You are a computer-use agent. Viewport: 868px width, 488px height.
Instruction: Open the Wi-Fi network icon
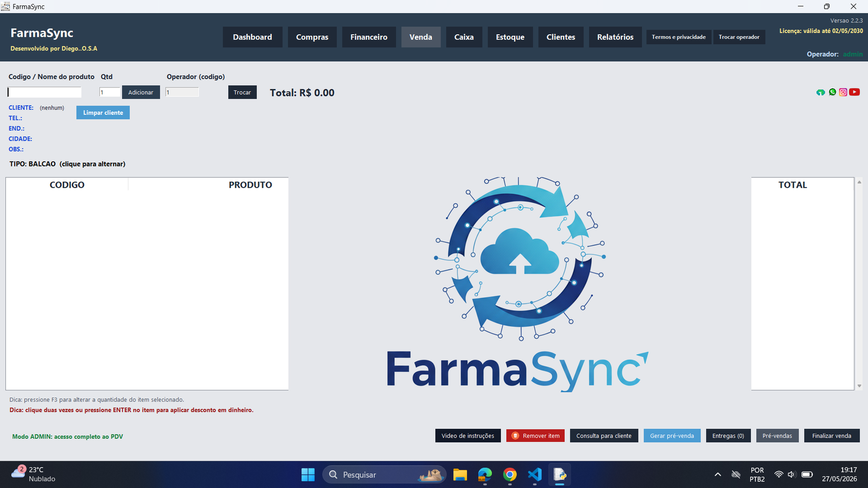778,474
